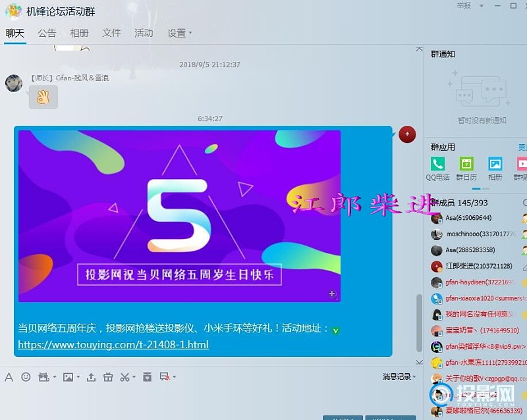Click the upload file icon in toolbar
Screen dimensions: 527x420
91,377
